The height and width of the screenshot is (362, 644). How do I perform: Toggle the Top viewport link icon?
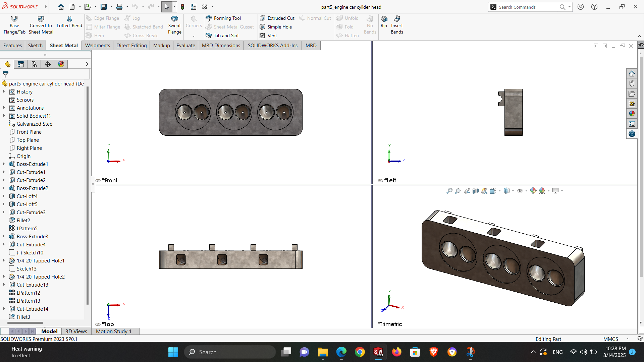coord(98,324)
